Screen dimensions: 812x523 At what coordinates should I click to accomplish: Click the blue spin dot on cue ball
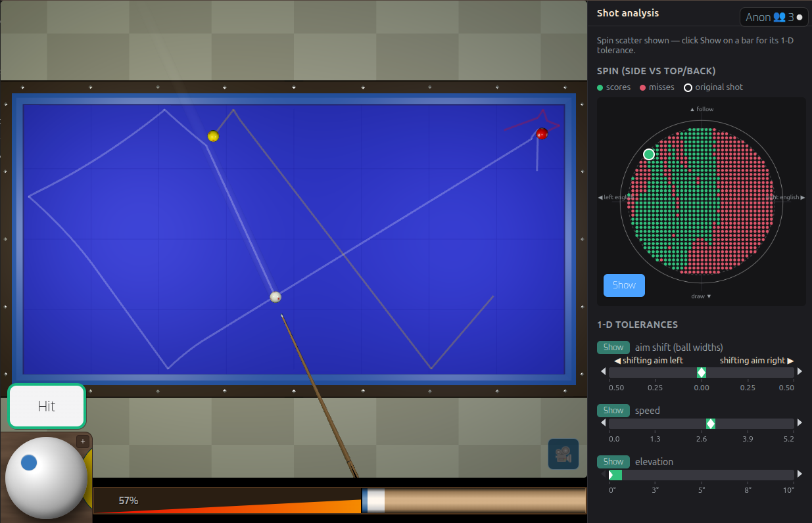(29, 463)
